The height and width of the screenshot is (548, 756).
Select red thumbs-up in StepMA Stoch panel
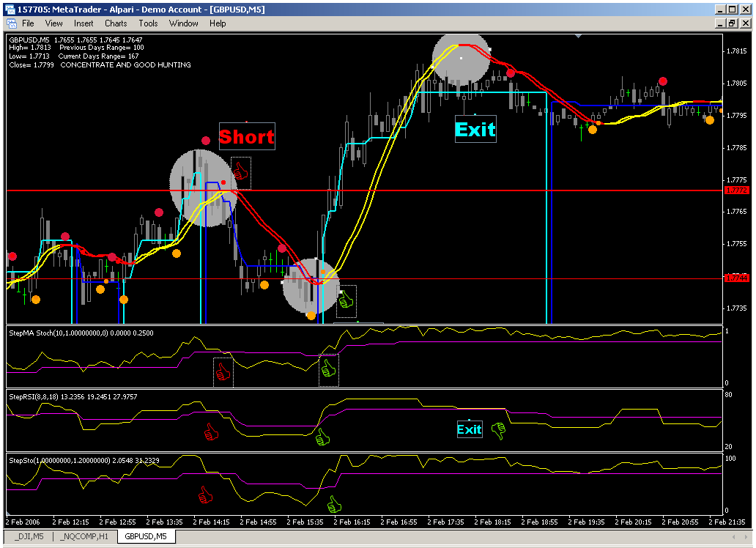(223, 371)
